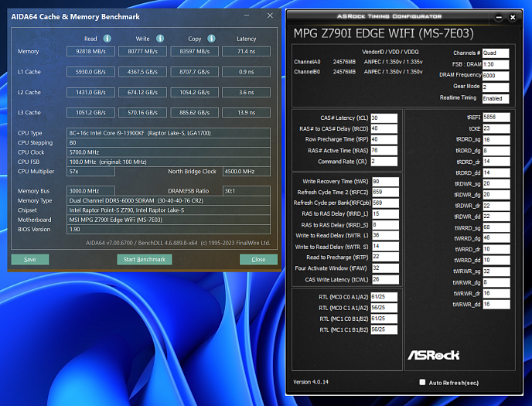Click the Write info icon in AIDA64
The height and width of the screenshot is (406, 532).
click(160, 39)
